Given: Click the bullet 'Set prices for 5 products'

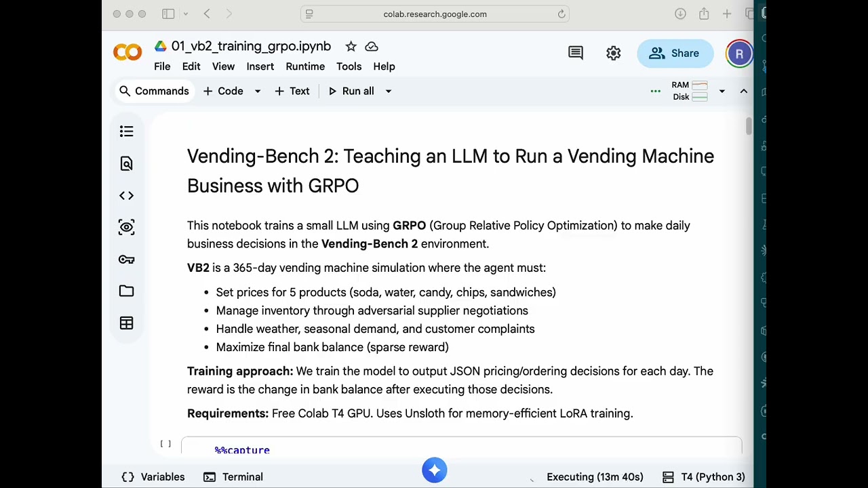Looking at the screenshot, I should [x=386, y=292].
